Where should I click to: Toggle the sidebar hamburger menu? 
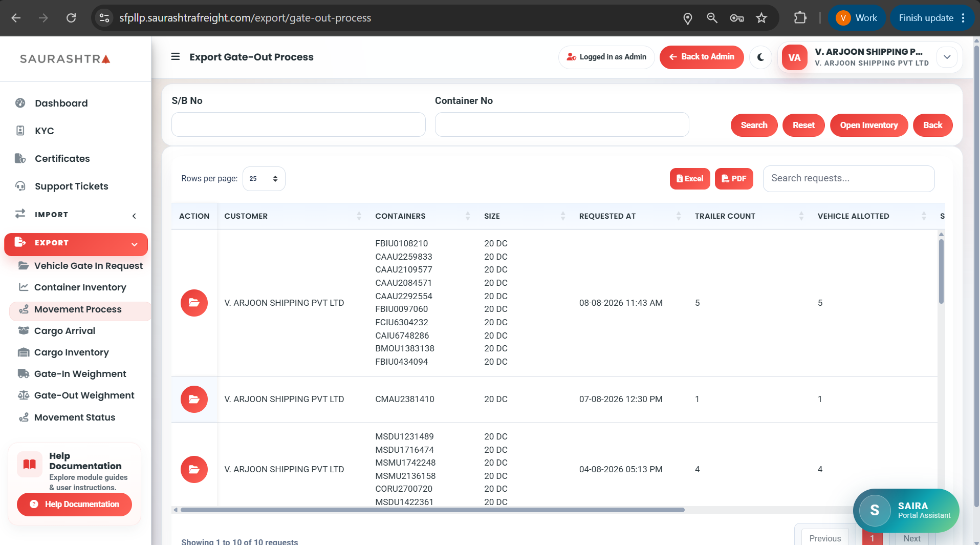point(175,57)
